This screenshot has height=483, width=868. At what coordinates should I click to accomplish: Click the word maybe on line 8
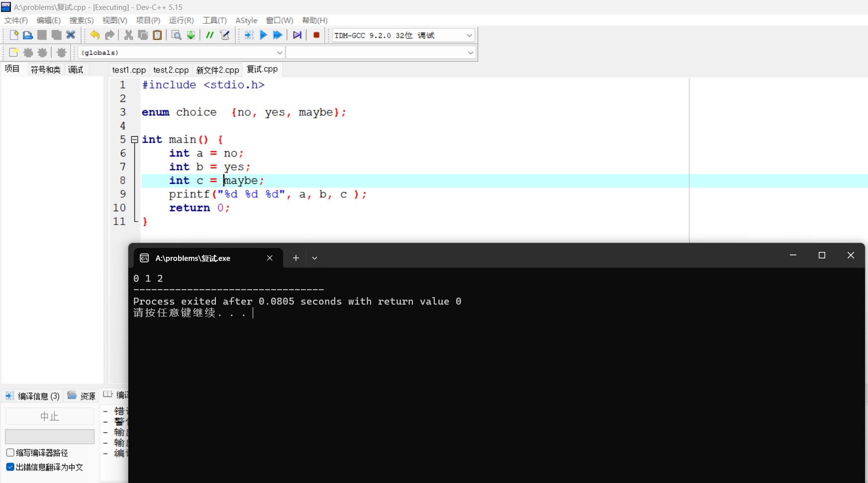[241, 181]
